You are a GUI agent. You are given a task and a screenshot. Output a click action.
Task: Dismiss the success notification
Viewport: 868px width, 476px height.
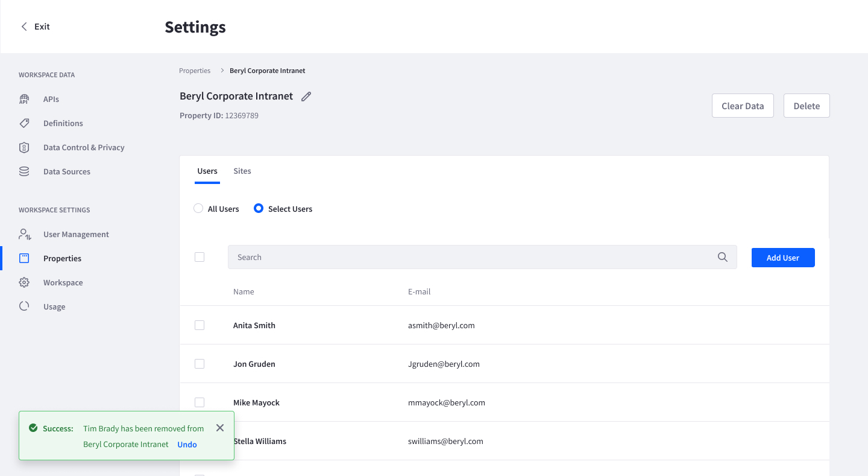click(220, 428)
